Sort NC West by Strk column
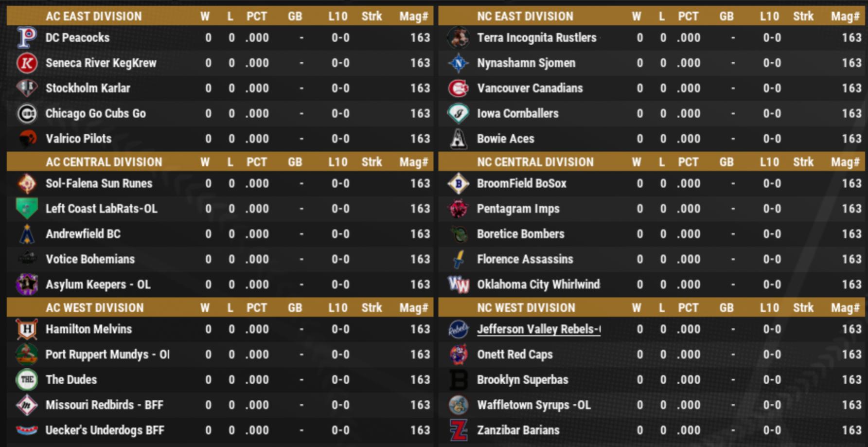This screenshot has height=447, width=868. tap(803, 308)
